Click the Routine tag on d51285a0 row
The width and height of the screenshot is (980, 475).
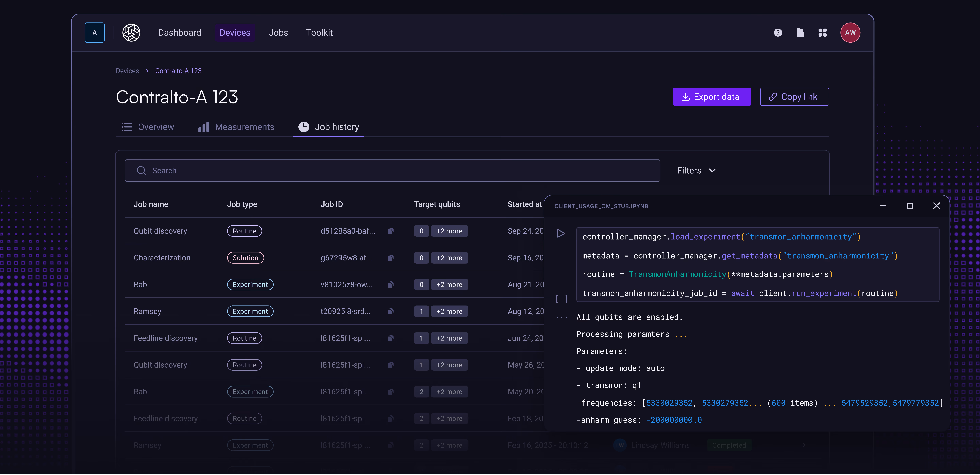[x=245, y=231]
